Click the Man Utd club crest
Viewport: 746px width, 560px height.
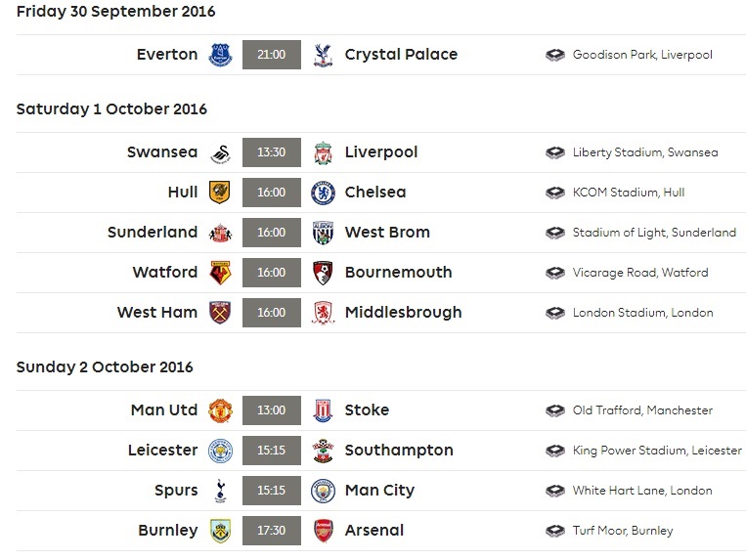coord(220,410)
